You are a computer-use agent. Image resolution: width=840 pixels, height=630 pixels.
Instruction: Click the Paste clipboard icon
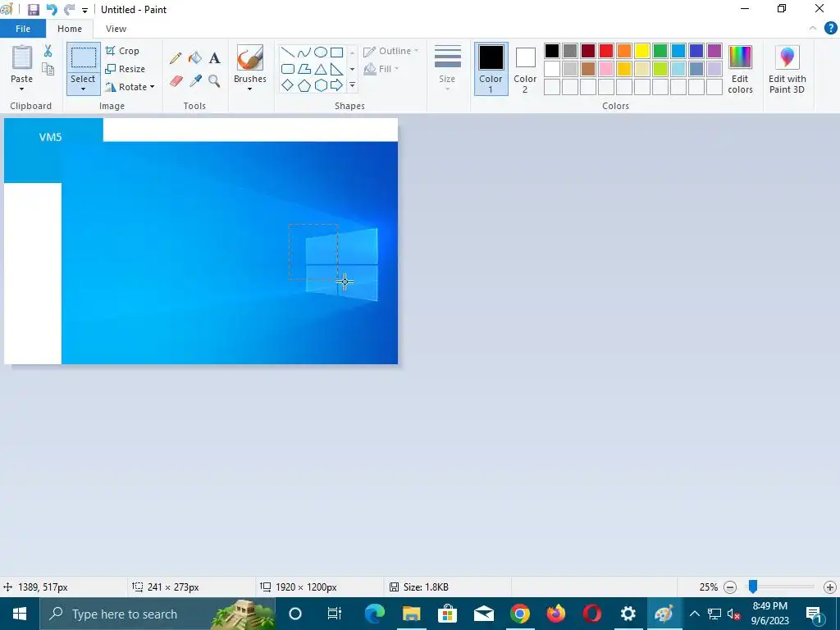[22, 58]
